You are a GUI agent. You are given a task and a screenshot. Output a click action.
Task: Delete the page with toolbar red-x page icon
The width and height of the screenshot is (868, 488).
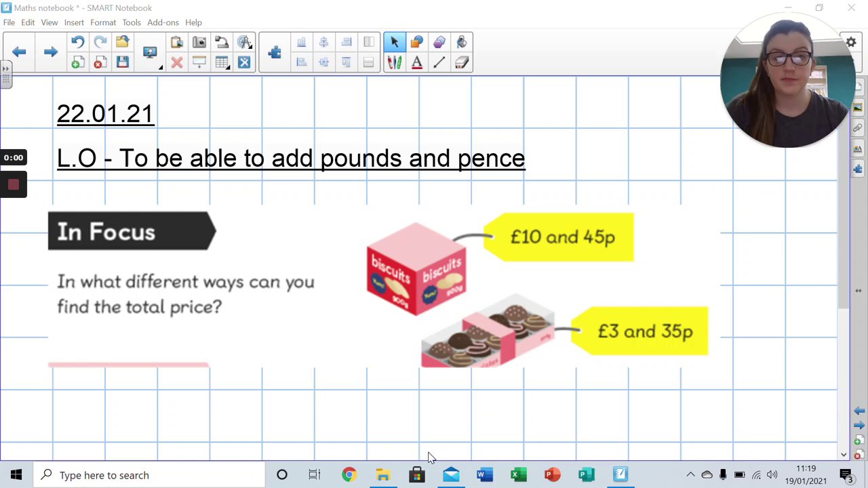coord(100,62)
